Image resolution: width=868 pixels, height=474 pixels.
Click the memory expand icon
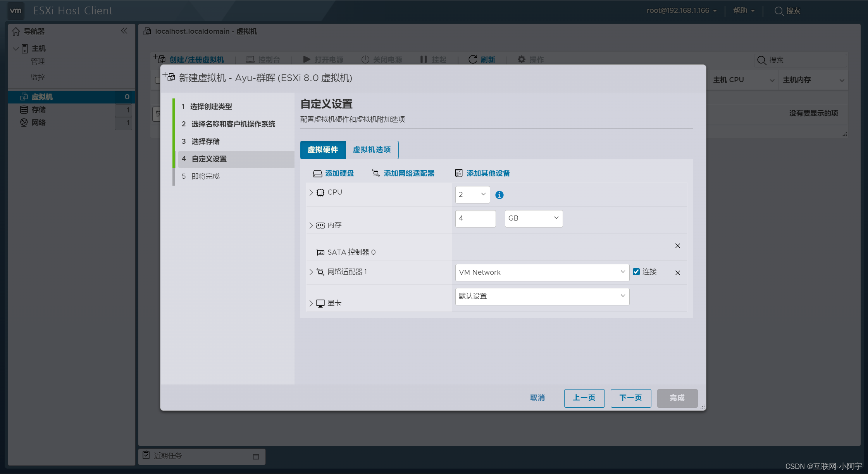310,224
